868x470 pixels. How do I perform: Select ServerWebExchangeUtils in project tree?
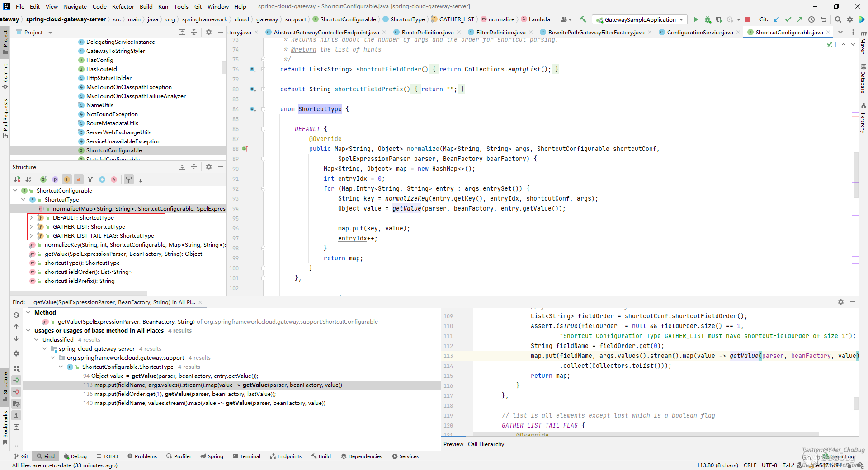click(x=118, y=132)
